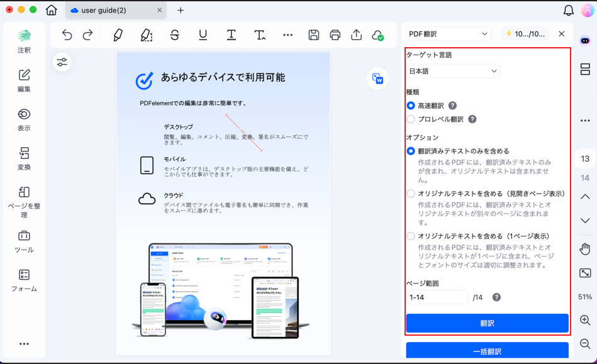Click the zoom in magnifier icon
Viewport: 597px width, 364px height.
585,320
